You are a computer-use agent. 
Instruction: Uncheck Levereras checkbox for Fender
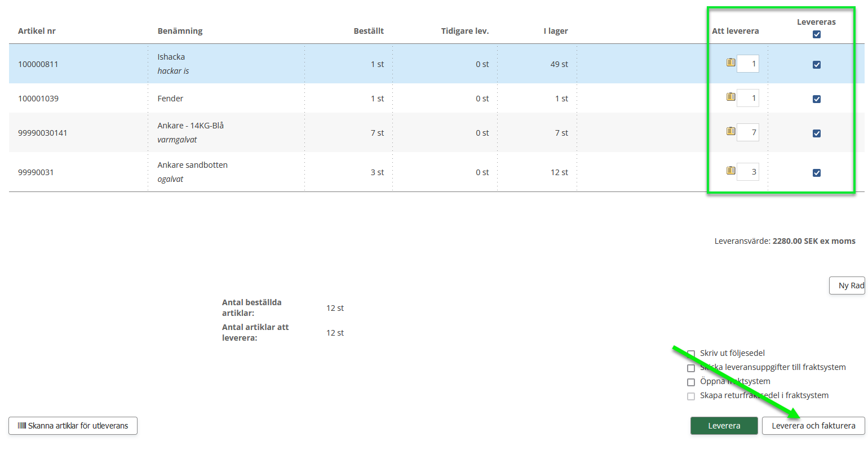coord(816,99)
